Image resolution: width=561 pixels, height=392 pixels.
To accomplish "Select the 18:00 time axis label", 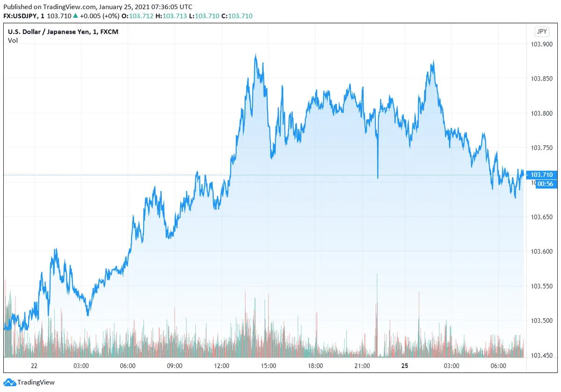I will click(x=315, y=365).
